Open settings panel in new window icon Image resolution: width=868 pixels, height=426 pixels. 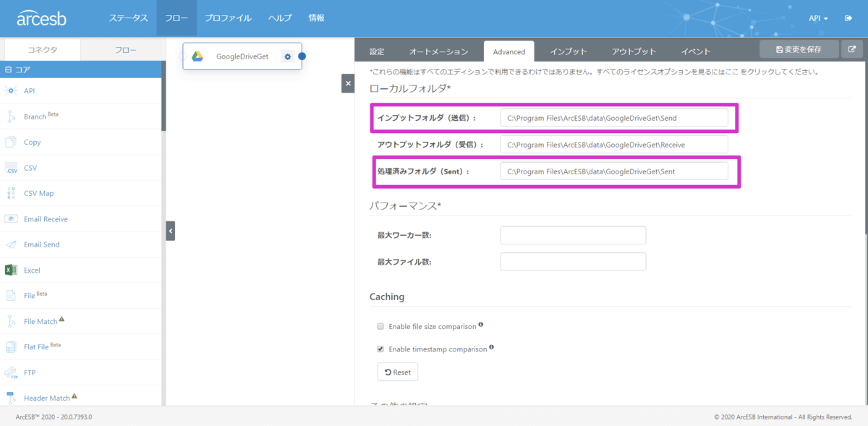tap(852, 49)
